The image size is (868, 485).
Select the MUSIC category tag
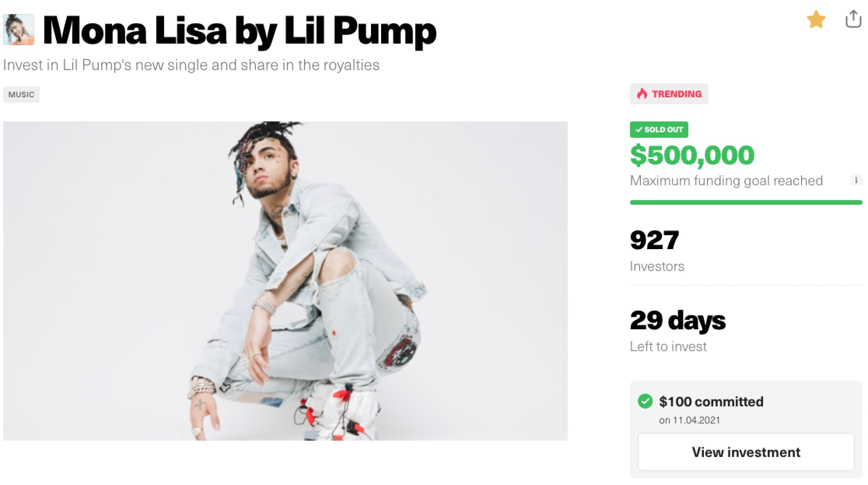pos(21,95)
